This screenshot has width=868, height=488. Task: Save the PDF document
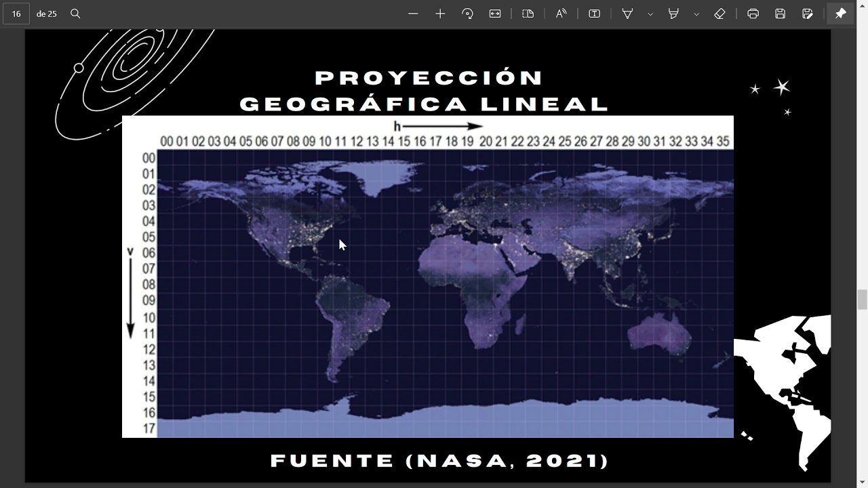pos(781,14)
